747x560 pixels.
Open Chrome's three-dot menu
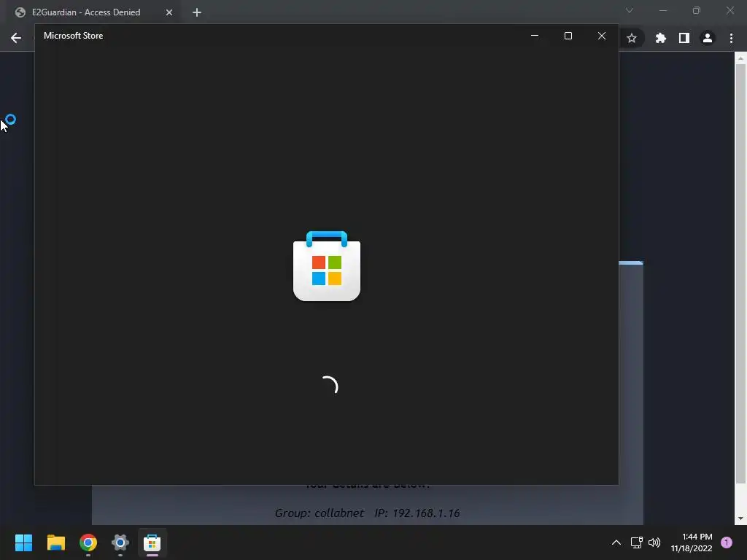tap(731, 38)
